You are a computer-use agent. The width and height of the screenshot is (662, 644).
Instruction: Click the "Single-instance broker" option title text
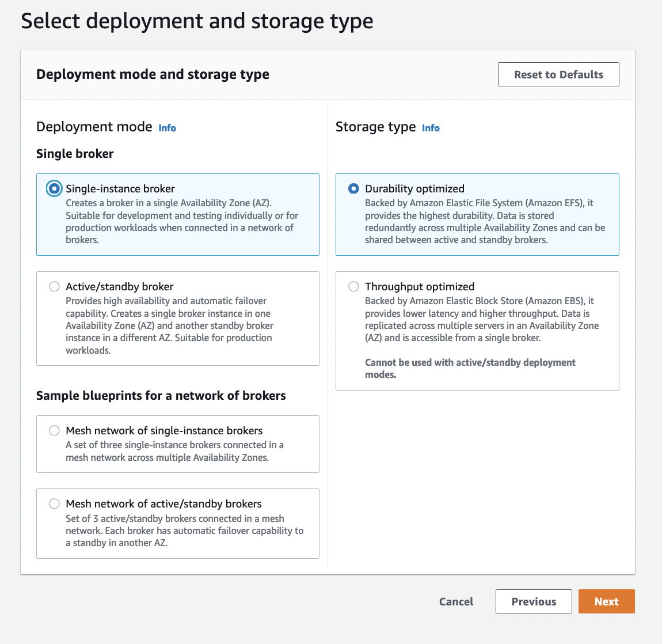(x=120, y=188)
